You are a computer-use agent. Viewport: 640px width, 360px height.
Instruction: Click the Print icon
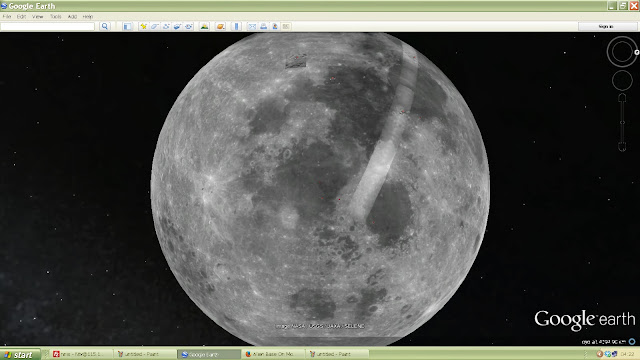coord(264,27)
